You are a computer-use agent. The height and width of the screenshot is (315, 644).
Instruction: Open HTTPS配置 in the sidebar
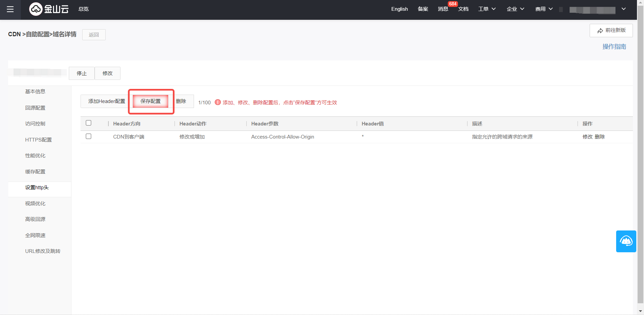click(x=38, y=140)
